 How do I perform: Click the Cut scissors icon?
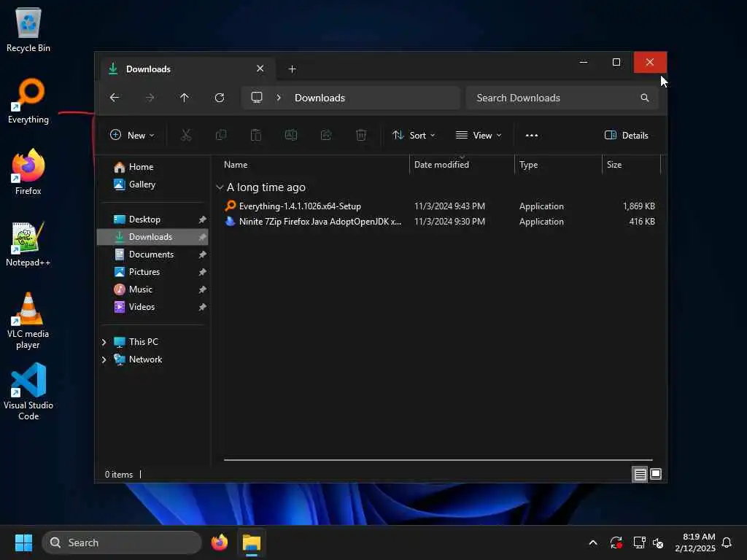pyautogui.click(x=186, y=135)
